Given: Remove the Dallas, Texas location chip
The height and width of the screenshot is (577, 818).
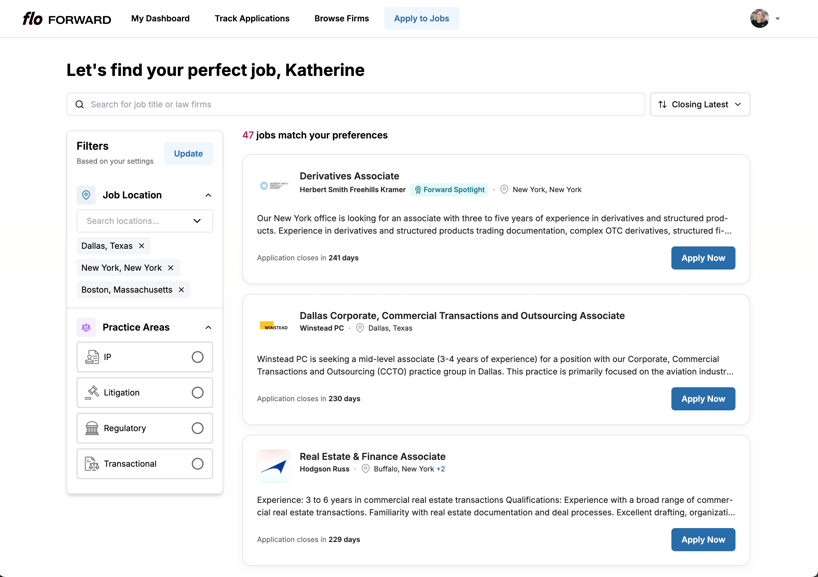Looking at the screenshot, I should coord(141,246).
